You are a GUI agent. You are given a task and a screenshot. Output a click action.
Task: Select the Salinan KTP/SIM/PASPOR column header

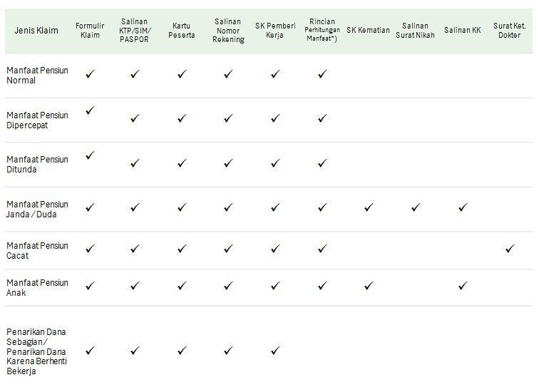click(135, 30)
